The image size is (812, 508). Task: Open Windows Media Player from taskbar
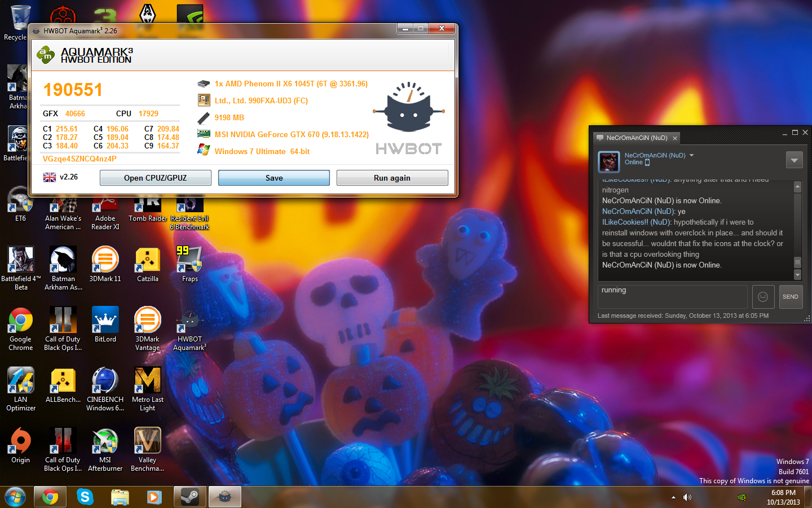pos(155,497)
